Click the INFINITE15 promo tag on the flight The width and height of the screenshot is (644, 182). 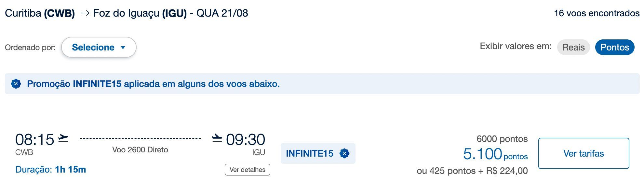(318, 153)
